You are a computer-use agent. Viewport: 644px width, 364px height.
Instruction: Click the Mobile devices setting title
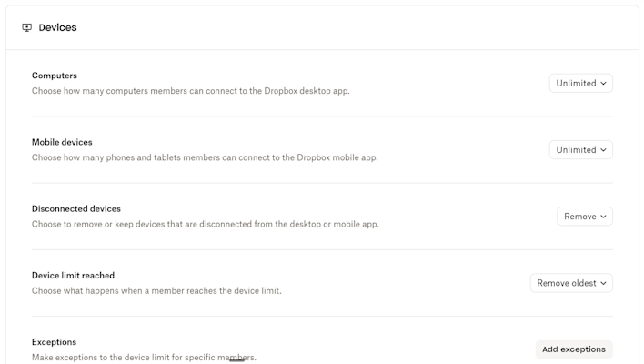point(62,142)
